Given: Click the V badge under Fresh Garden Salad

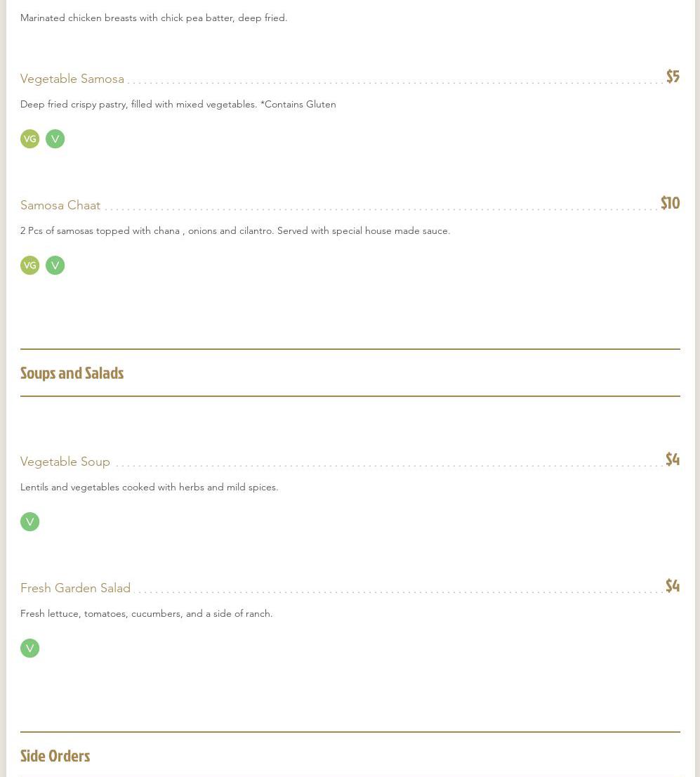Looking at the screenshot, I should click(29, 648).
